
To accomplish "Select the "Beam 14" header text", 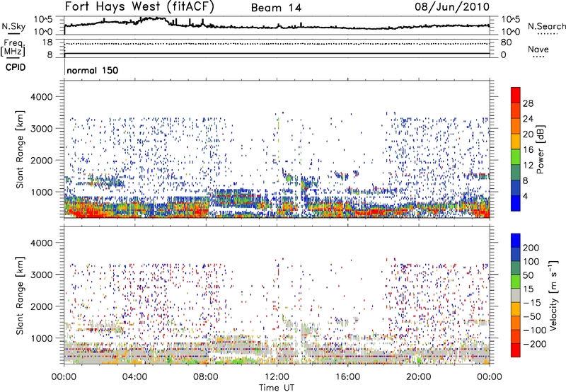I will point(276,8).
